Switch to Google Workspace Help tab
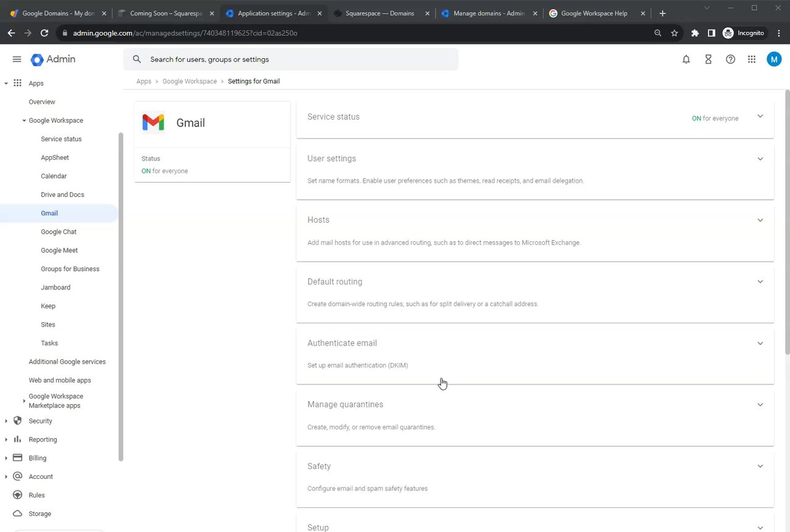 [x=597, y=13]
